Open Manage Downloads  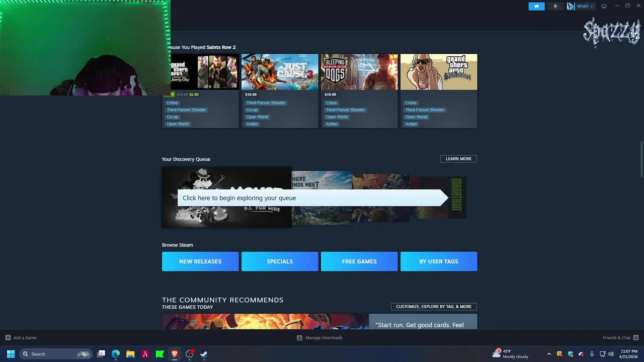coord(324,338)
